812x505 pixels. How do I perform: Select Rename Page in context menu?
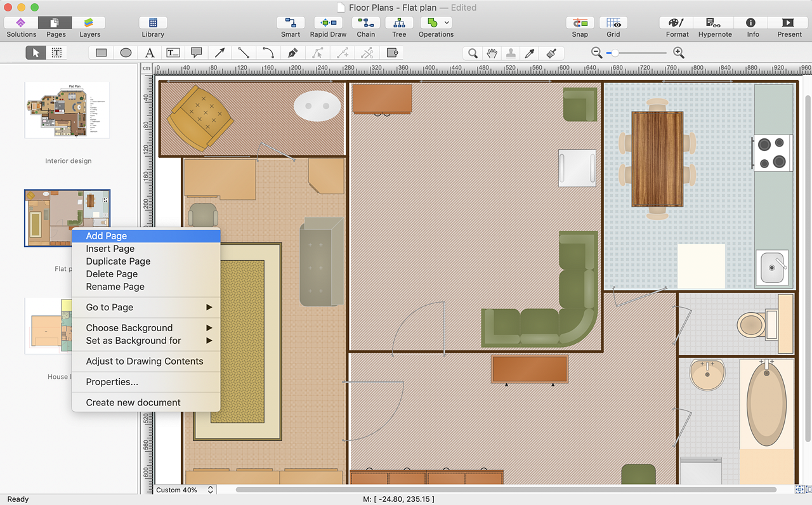click(115, 287)
